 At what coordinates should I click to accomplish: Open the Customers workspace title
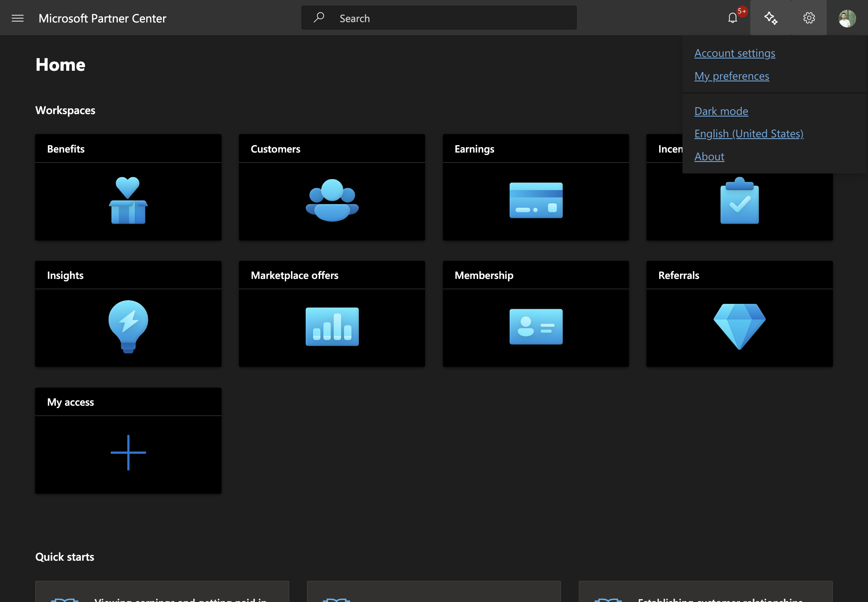275,149
